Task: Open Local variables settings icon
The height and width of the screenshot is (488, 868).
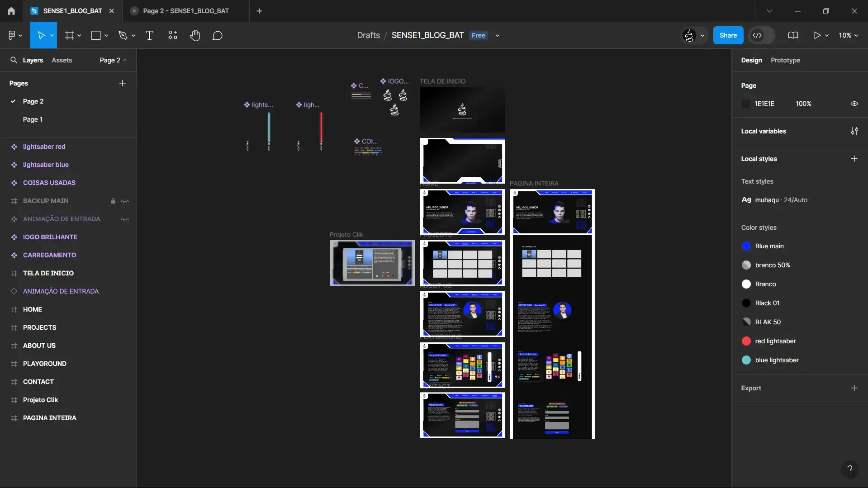Action: [x=854, y=131]
